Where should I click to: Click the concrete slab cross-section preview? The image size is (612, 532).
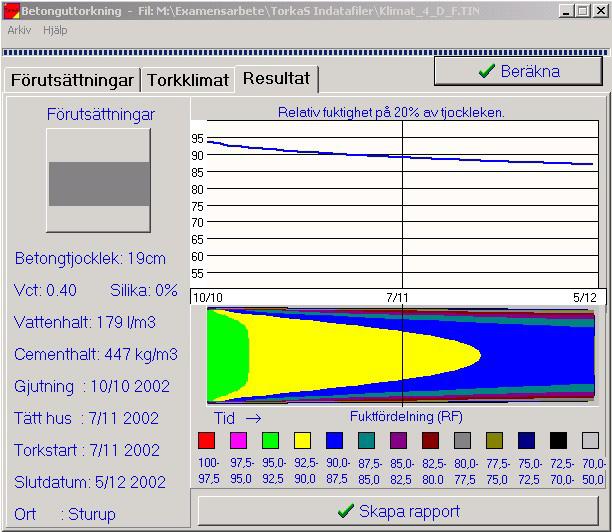(98, 180)
